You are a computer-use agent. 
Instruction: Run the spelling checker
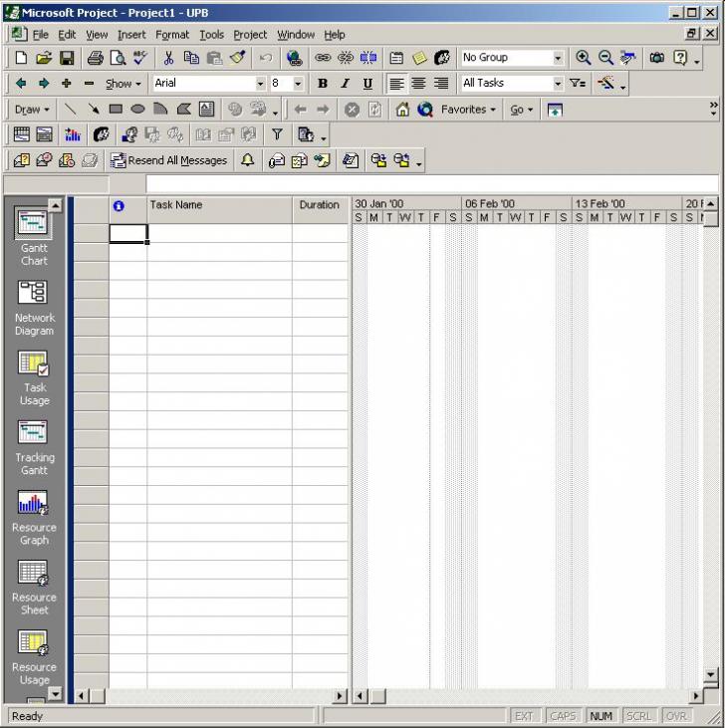coord(140,58)
